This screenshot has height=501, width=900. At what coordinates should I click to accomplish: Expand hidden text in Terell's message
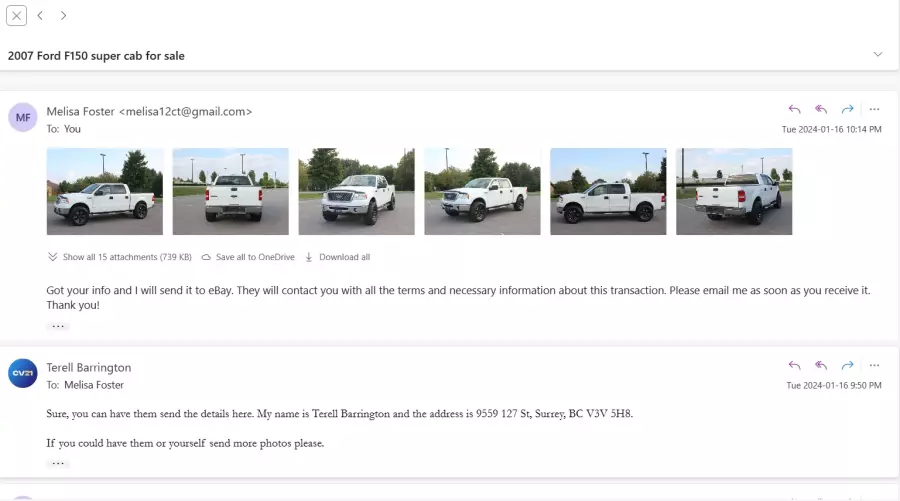58,463
